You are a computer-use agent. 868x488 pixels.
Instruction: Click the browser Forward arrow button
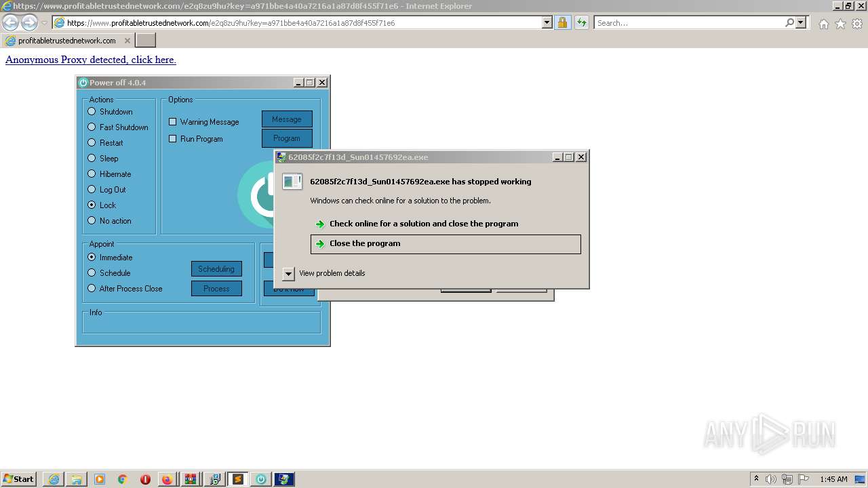point(29,23)
